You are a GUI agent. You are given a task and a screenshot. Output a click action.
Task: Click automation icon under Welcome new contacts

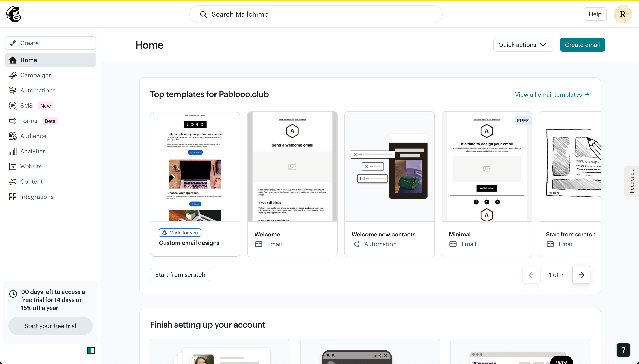click(356, 244)
